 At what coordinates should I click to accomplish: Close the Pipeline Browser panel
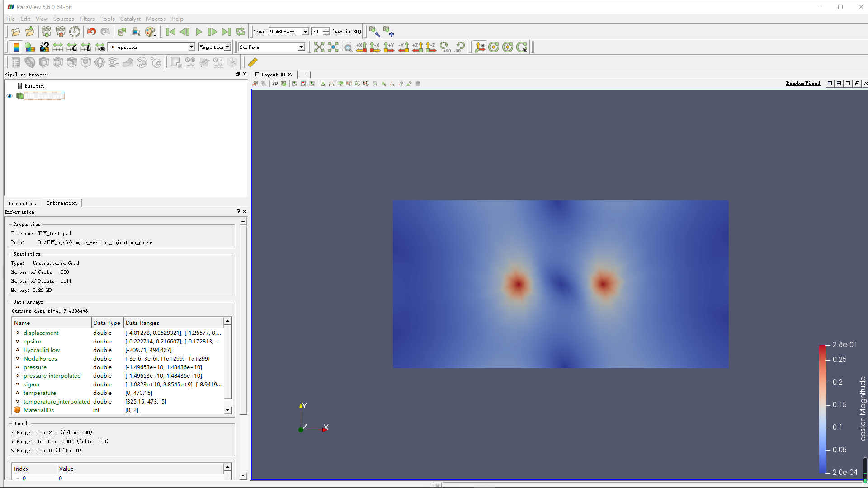[245, 74]
